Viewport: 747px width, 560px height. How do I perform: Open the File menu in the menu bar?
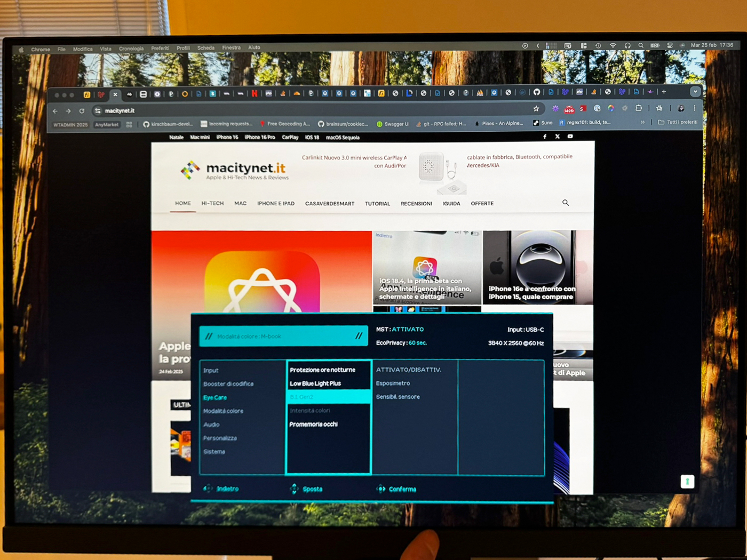pyautogui.click(x=61, y=49)
